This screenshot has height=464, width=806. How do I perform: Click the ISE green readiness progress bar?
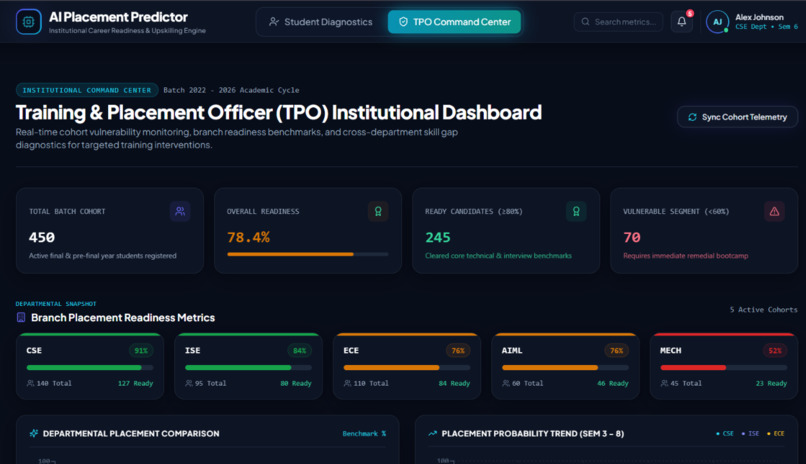coord(248,367)
